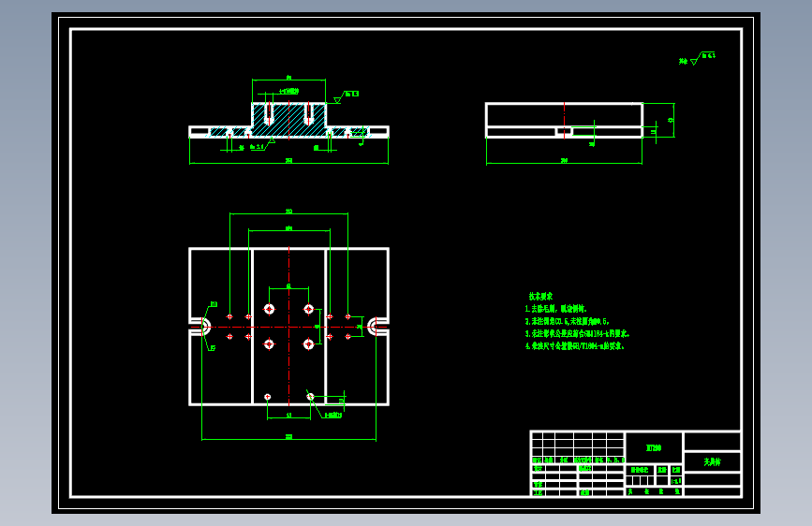The height and width of the screenshot is (526, 812).
Task: Select technical requirement note number 2
Action: coord(567,321)
